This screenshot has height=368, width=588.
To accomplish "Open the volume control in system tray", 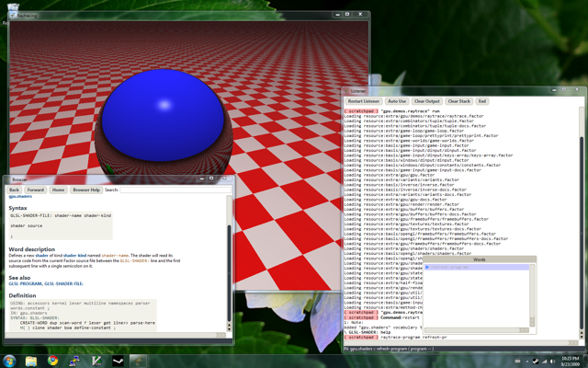I will point(553,362).
